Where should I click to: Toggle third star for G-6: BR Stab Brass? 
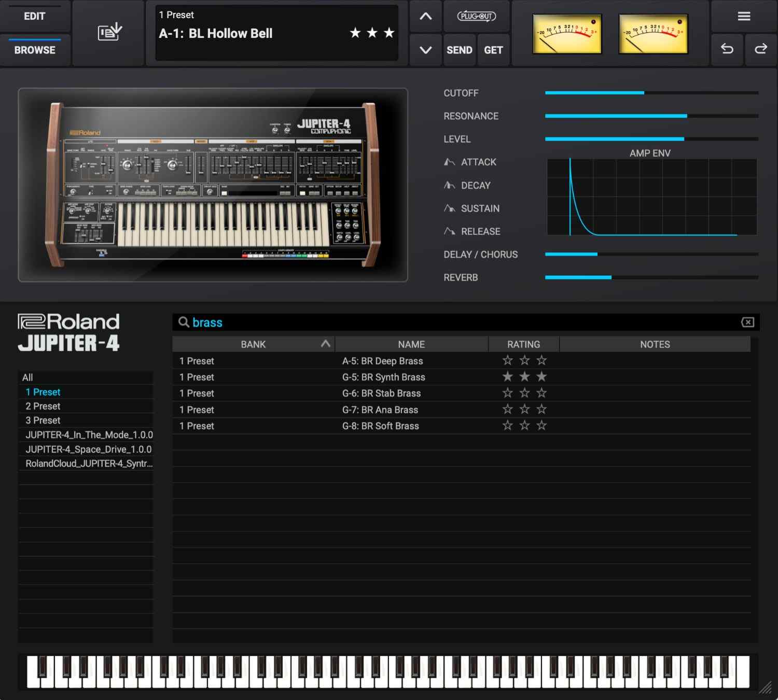(541, 393)
